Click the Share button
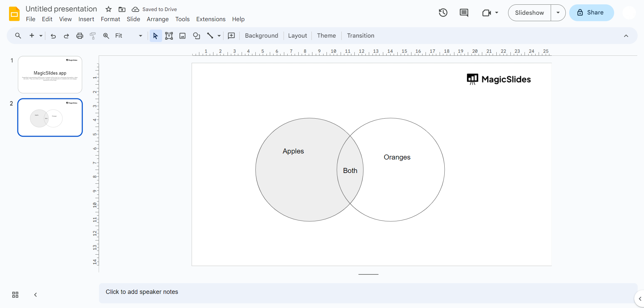 591,13
